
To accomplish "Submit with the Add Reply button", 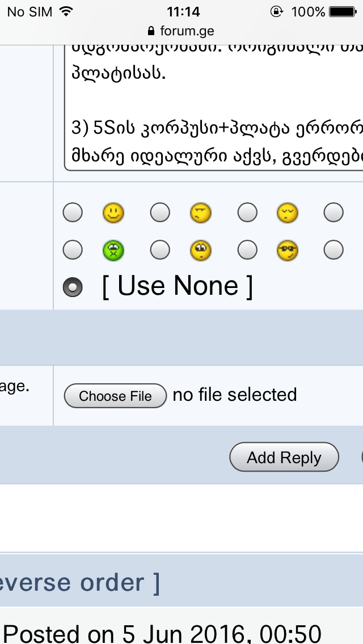I will click(x=284, y=457).
